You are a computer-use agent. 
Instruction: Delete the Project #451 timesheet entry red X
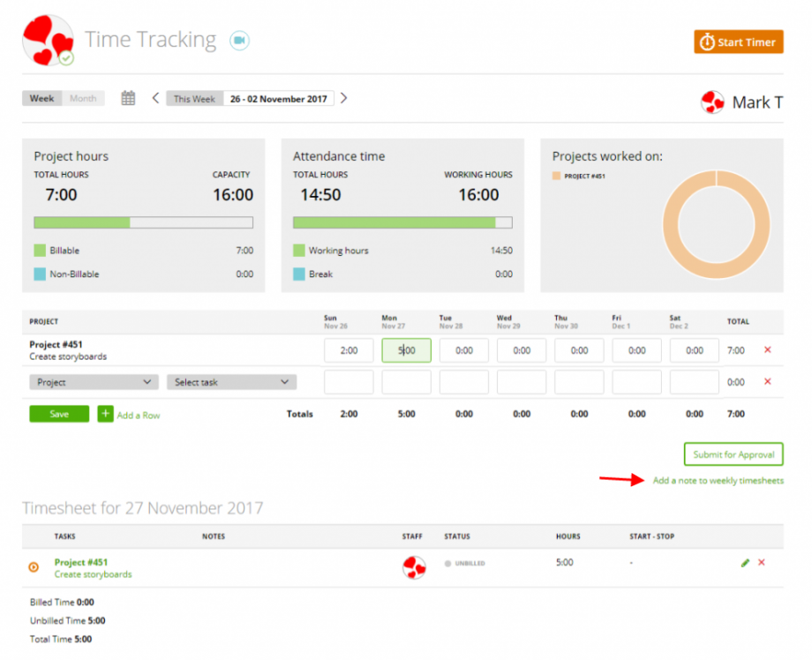pos(761,562)
